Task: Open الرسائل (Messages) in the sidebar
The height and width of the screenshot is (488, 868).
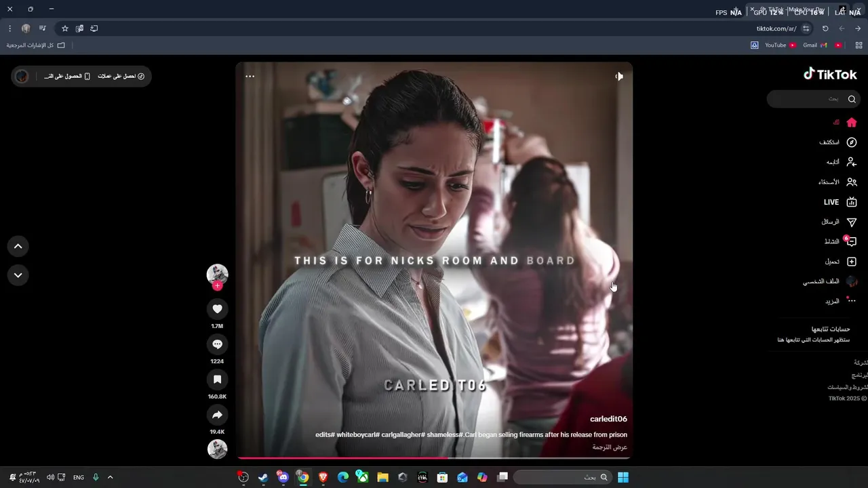Action: coord(840,222)
